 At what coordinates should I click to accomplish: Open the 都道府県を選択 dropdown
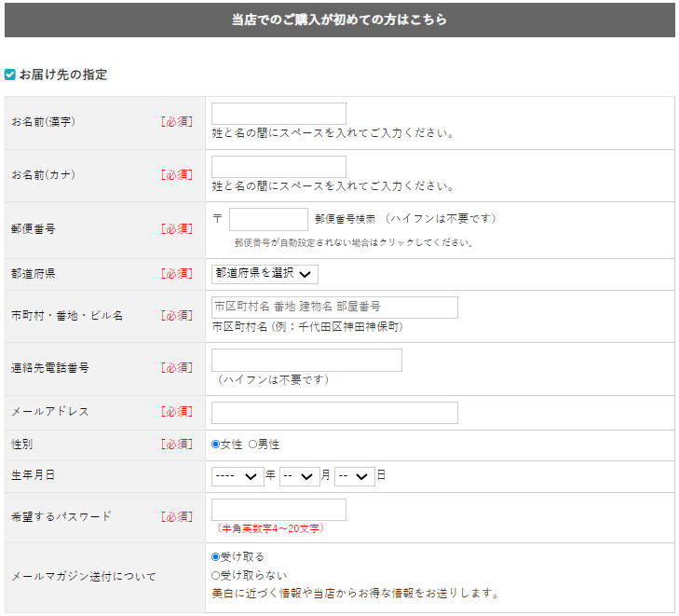(x=265, y=273)
